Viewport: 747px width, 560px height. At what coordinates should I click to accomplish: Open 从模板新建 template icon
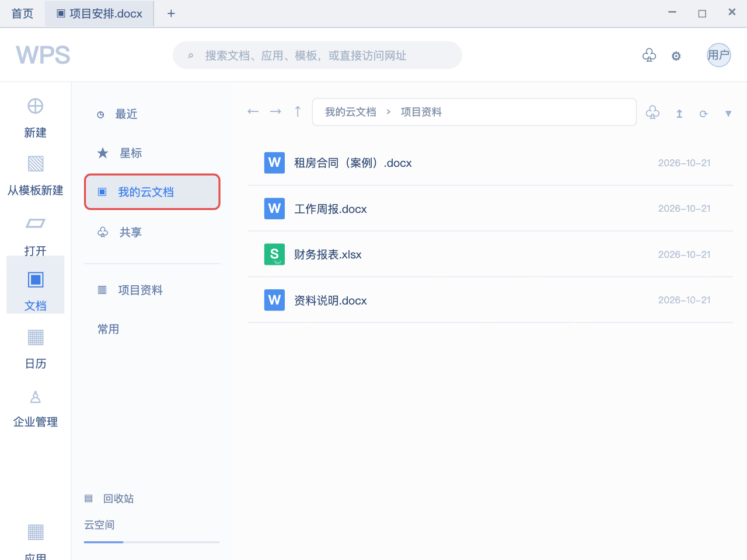pos(36,163)
